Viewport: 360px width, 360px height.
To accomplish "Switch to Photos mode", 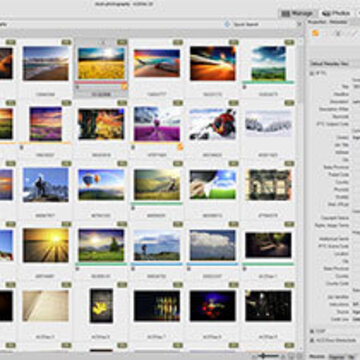I will coord(336,14).
